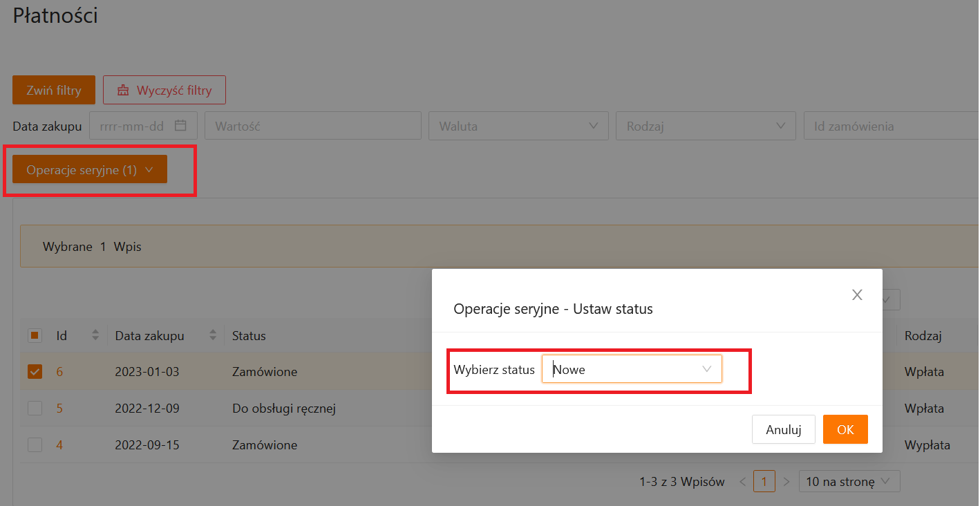Go to next page arrow in pagination
This screenshot has width=980, height=506.
[x=786, y=482]
